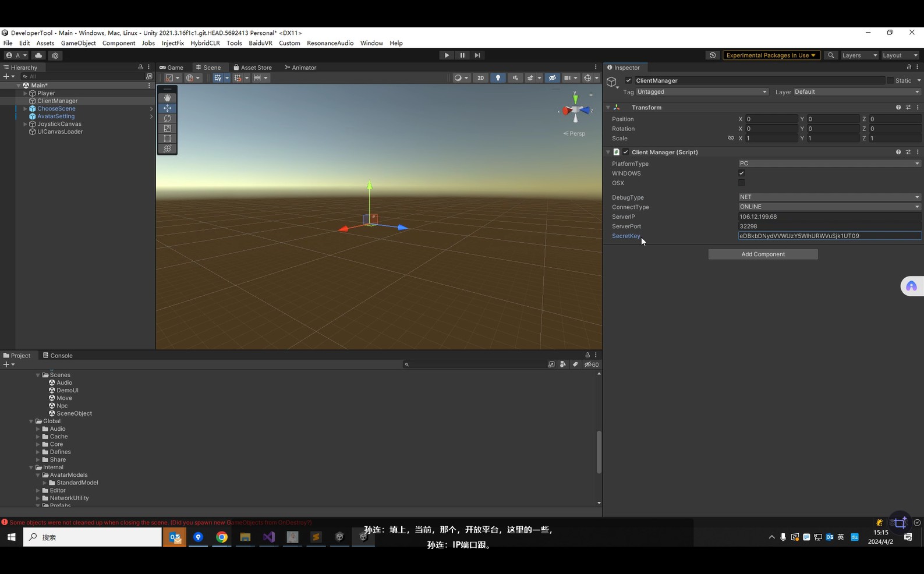This screenshot has height=574, width=924.
Task: Select the Scale tool in scene toolbar
Action: coord(167,128)
